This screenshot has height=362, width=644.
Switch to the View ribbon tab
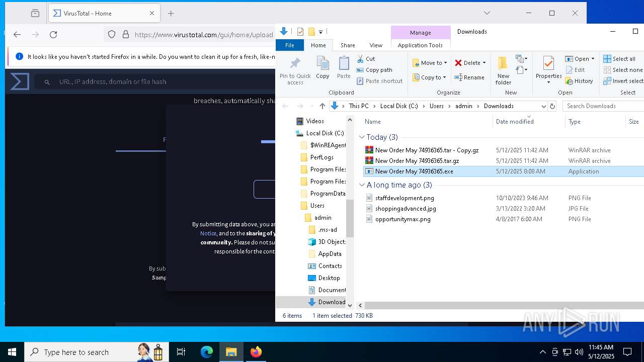click(x=376, y=45)
